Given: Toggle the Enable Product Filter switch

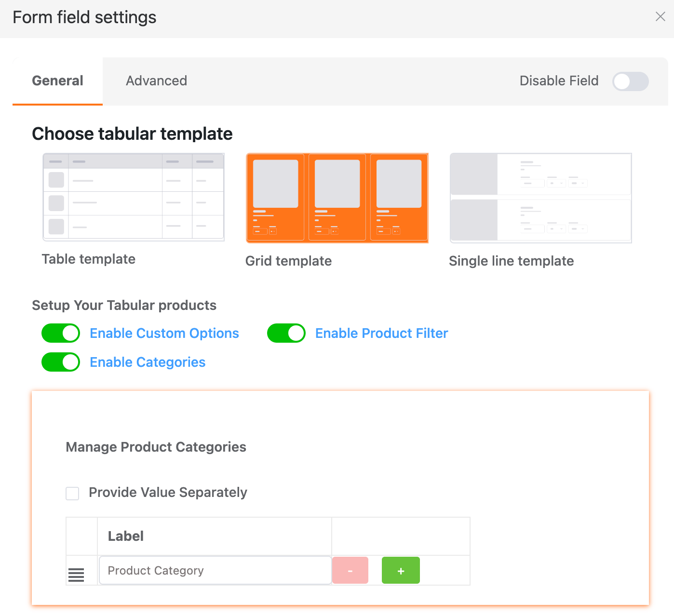Looking at the screenshot, I should [286, 333].
